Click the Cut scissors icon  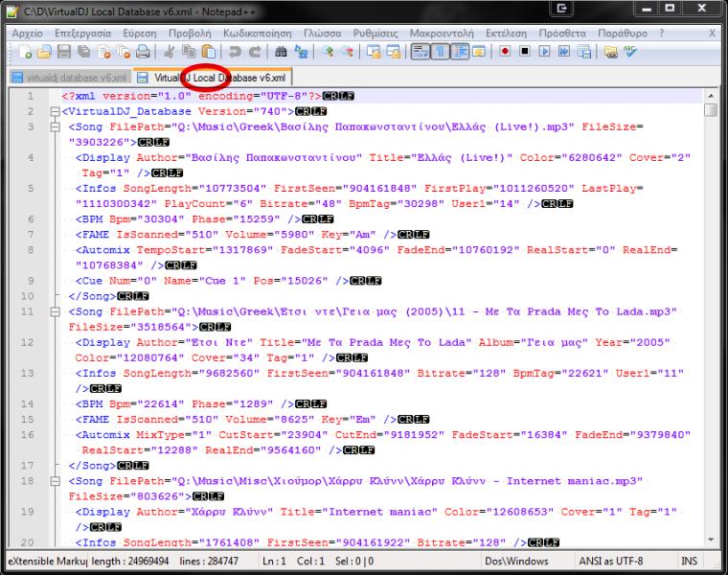point(169,52)
